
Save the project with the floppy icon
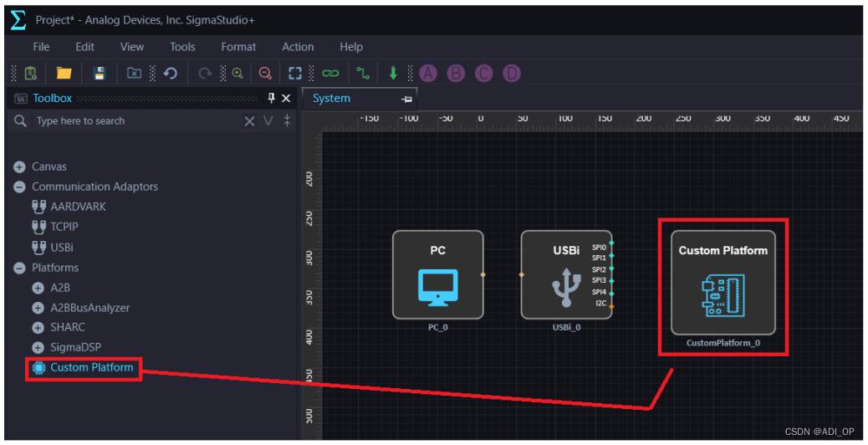pyautogui.click(x=99, y=73)
